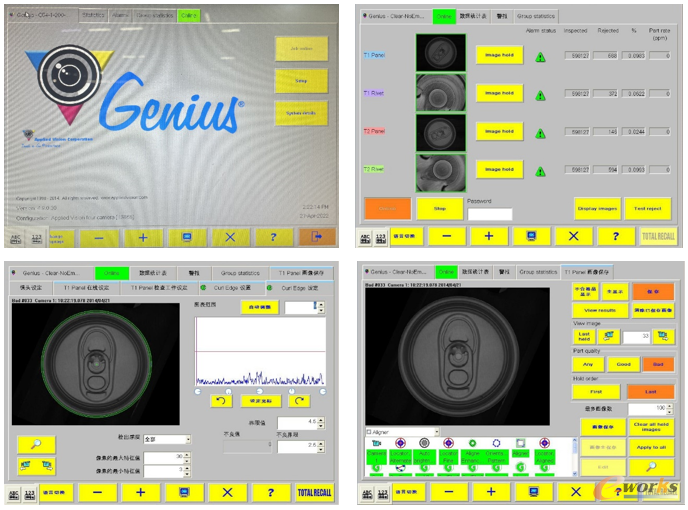Set Part quality to Good
The width and height of the screenshot is (688, 510).
pyautogui.click(x=623, y=364)
